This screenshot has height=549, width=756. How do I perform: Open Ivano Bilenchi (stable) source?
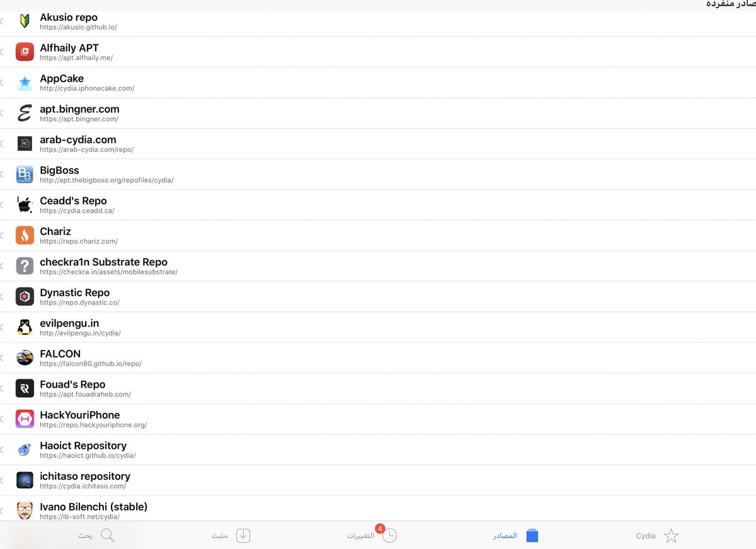coord(378,508)
